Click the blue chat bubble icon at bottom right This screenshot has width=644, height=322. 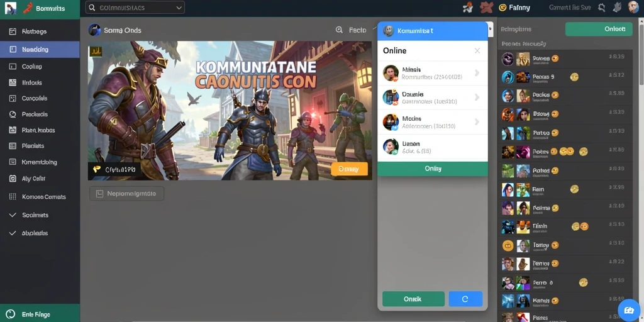point(629,311)
